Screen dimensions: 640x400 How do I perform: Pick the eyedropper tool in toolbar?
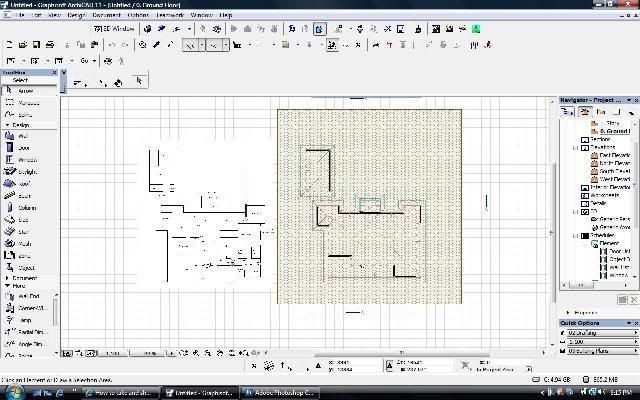point(156,44)
